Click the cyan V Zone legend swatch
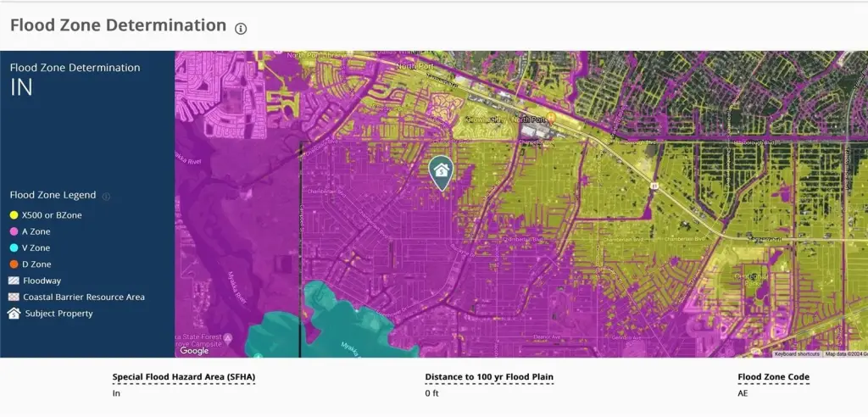 14,248
